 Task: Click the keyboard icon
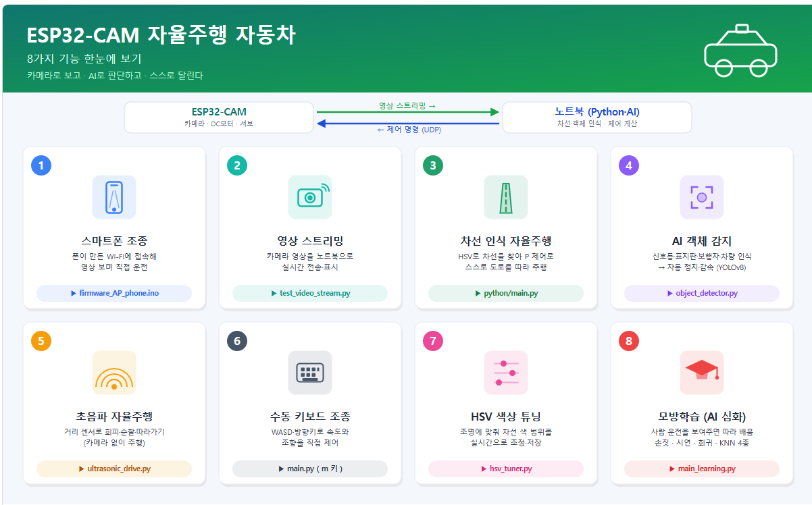click(310, 373)
